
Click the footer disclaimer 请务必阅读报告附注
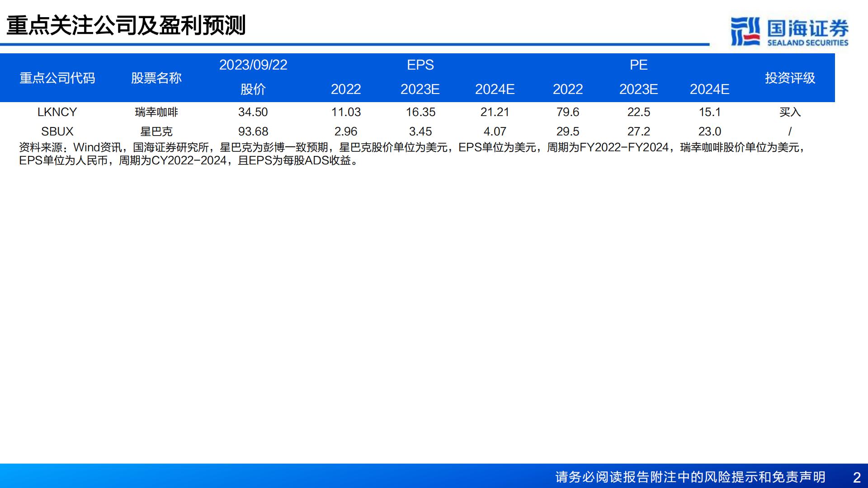(x=690, y=477)
